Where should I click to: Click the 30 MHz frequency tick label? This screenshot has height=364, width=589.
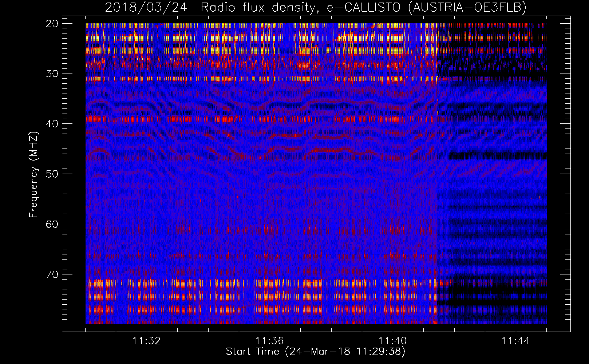pyautogui.click(x=52, y=74)
